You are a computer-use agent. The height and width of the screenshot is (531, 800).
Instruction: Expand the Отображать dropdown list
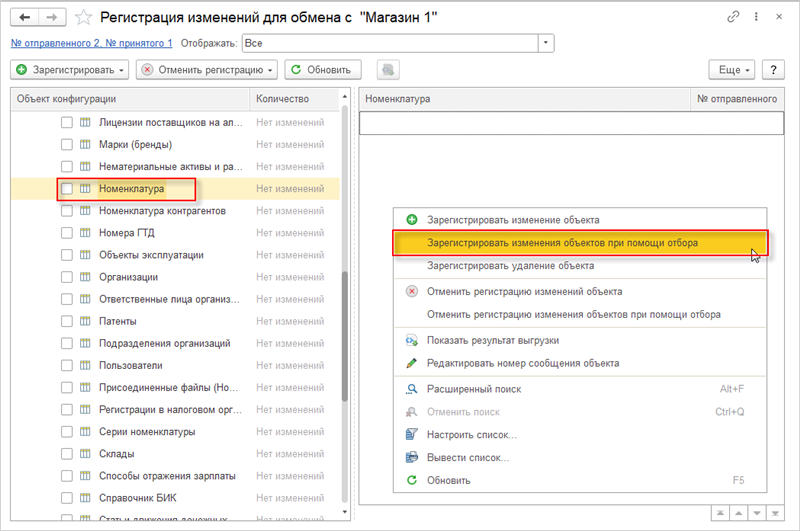[546, 43]
